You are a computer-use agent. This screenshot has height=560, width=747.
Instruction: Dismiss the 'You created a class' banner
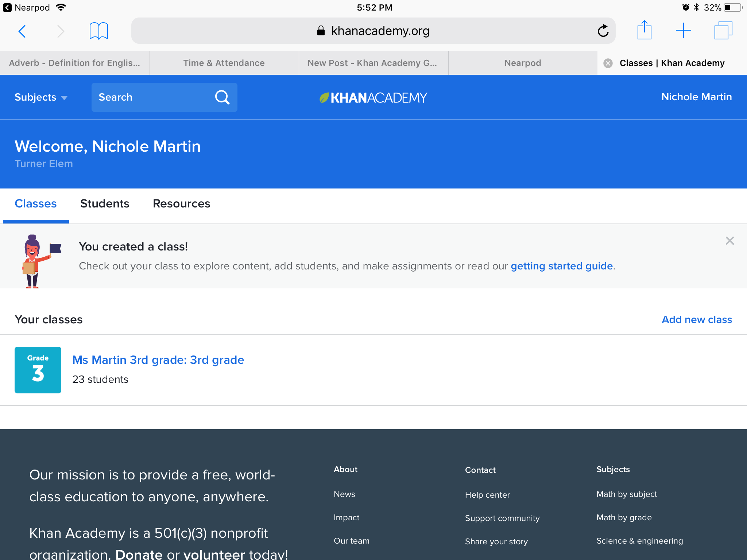pyautogui.click(x=729, y=241)
